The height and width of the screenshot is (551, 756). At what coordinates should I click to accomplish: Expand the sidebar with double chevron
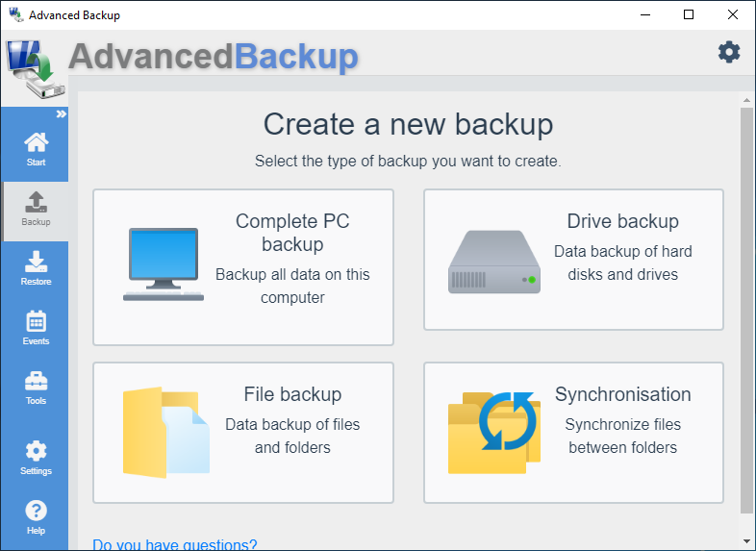pos(61,114)
